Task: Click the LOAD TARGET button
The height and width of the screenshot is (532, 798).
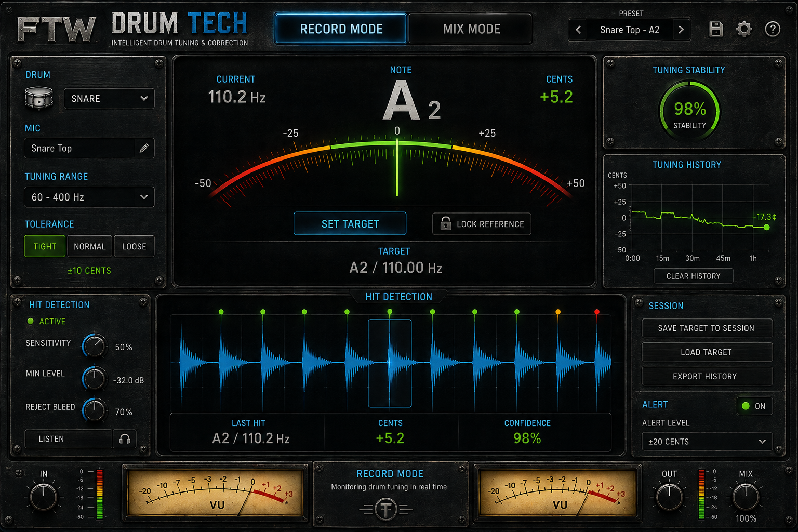Action: (x=707, y=352)
